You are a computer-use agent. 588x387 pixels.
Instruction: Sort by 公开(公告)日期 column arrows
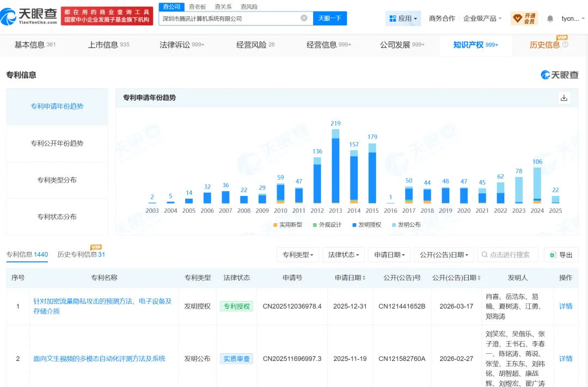[x=479, y=278]
